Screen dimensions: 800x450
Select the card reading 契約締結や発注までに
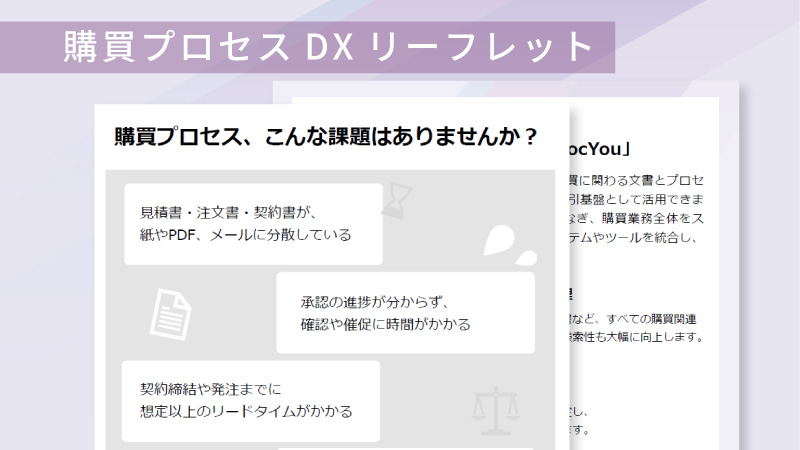click(x=251, y=401)
